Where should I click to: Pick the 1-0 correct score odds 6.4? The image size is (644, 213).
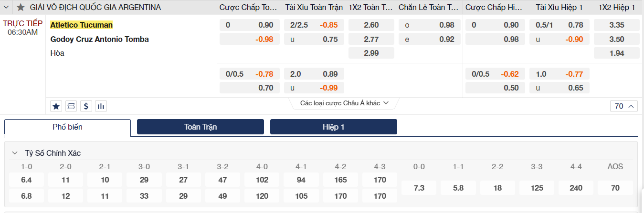pos(26,180)
